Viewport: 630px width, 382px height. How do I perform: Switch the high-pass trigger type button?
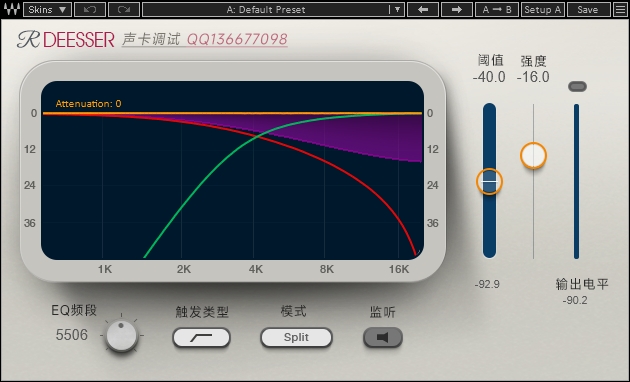[201, 337]
